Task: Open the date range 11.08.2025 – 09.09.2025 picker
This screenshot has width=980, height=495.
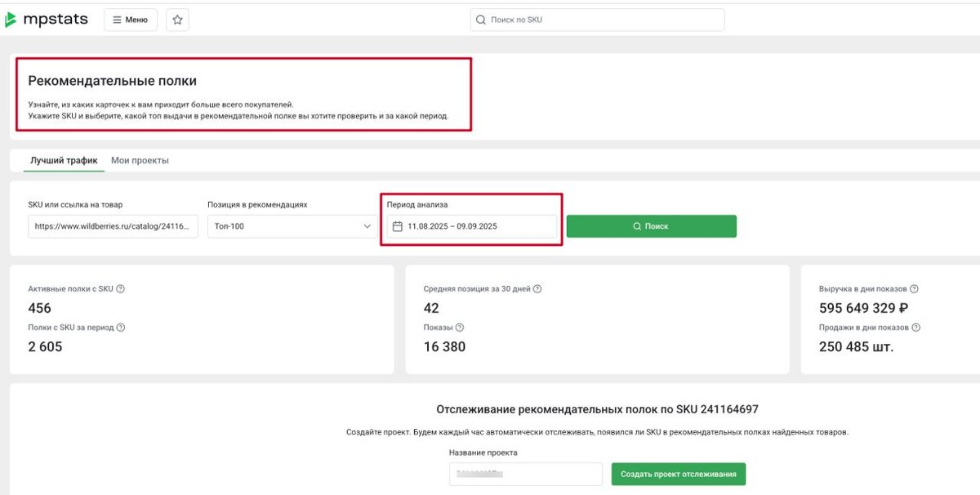Action: pos(474,226)
